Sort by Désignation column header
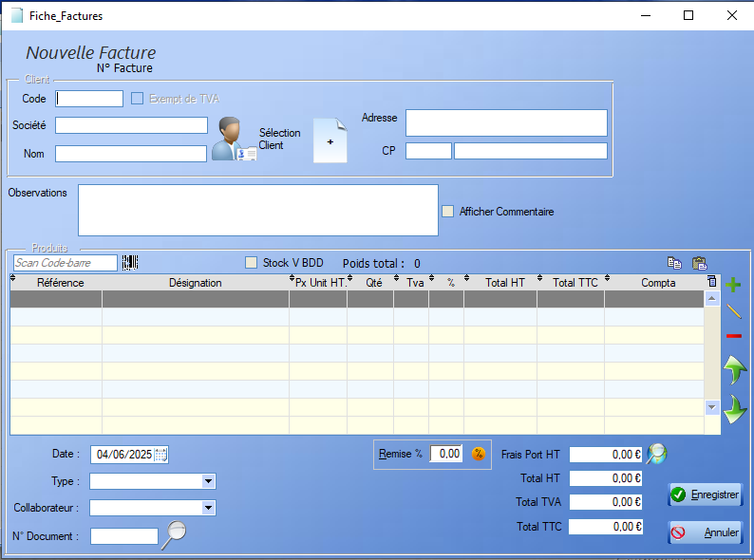754x560 pixels. click(196, 283)
